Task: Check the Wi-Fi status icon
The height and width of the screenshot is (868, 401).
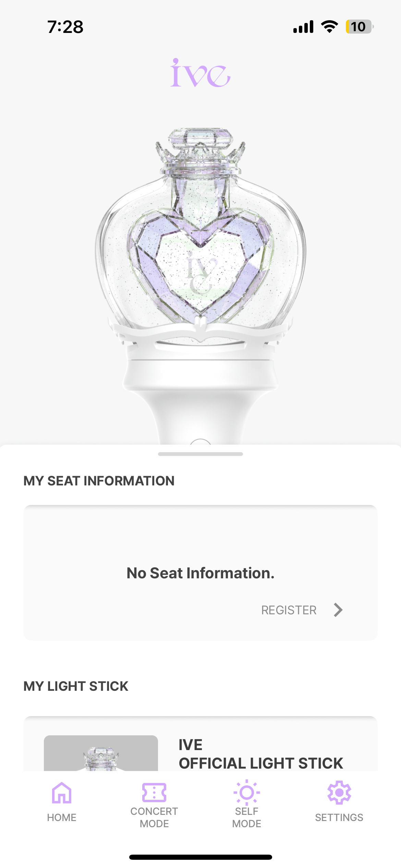Action: [329, 27]
